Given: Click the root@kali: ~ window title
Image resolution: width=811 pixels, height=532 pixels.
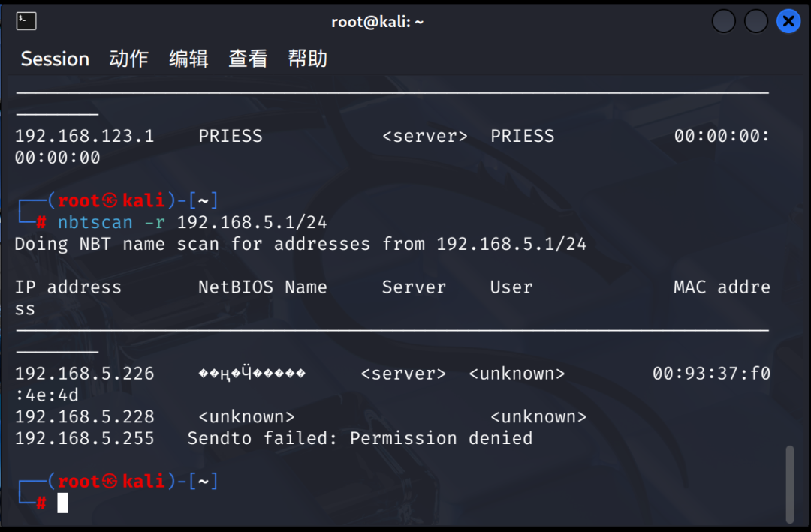Looking at the screenshot, I should 378,22.
